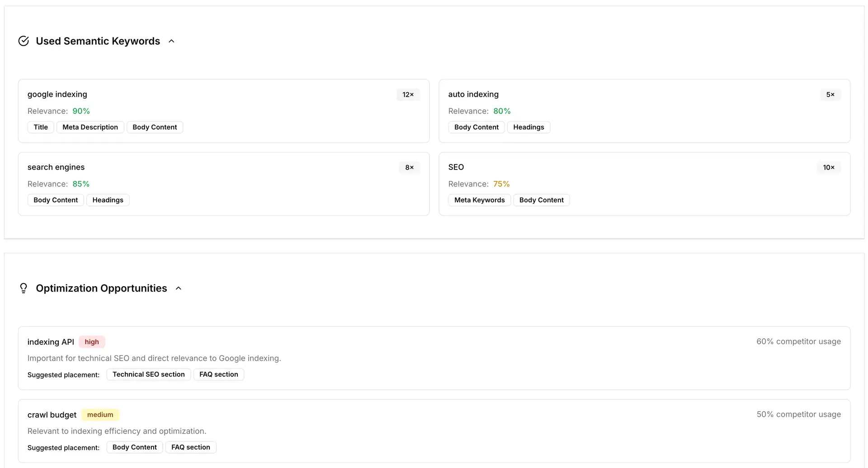The width and height of the screenshot is (868, 468).
Task: Click the medium priority badge on crawl budget
Action: point(100,415)
